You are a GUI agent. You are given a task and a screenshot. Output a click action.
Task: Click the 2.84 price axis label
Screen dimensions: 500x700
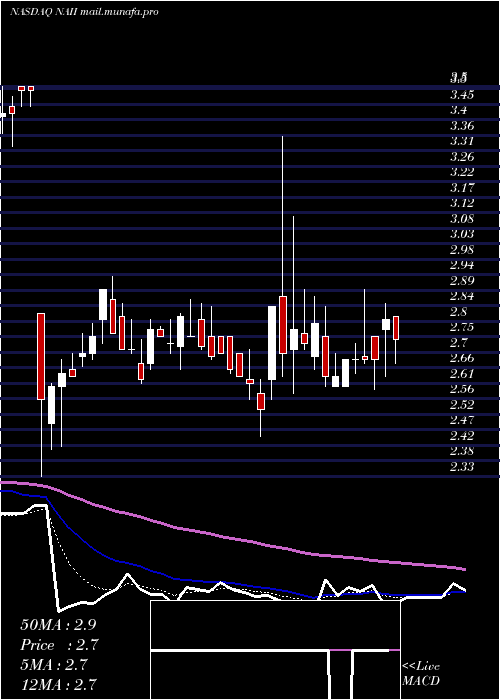[462, 296]
